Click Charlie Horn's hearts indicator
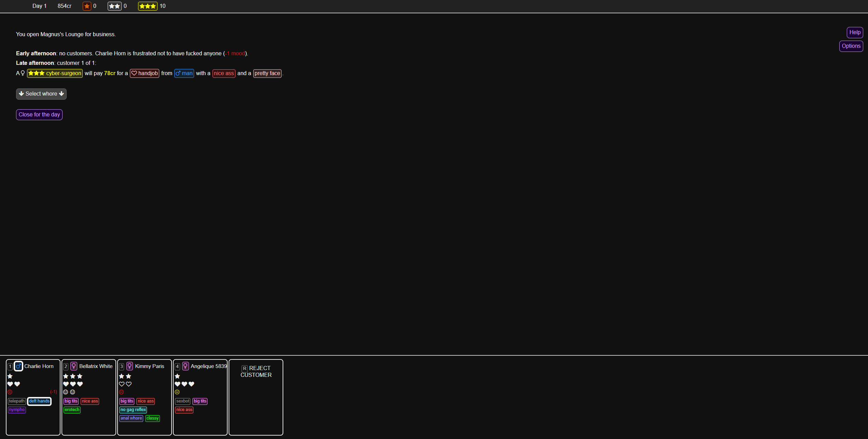The image size is (868, 439). tap(14, 384)
